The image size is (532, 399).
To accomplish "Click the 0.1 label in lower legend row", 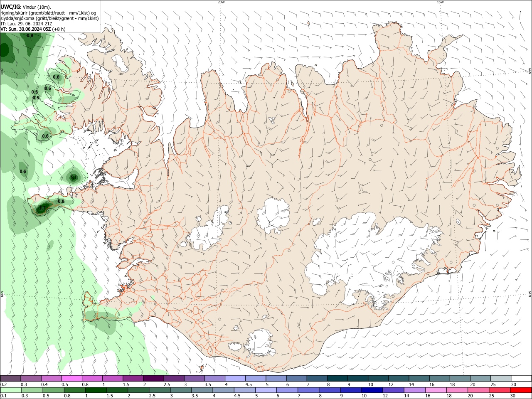I will point(3,396).
